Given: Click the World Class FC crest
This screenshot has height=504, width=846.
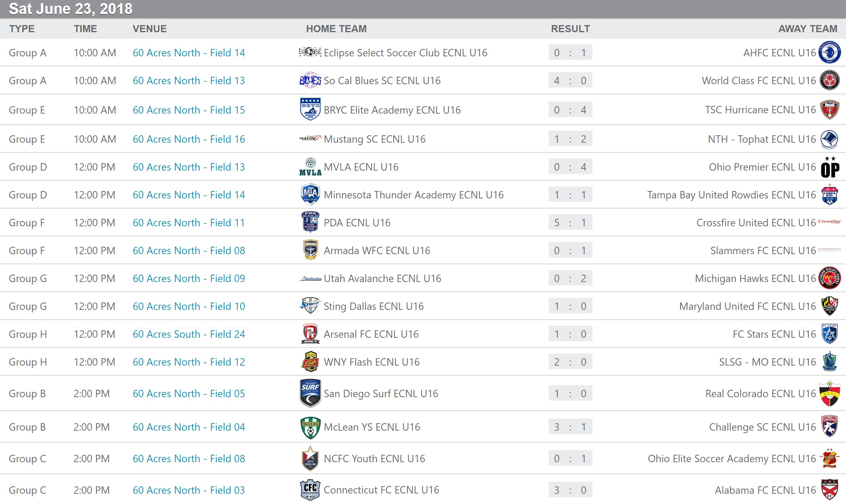Looking at the screenshot, I should [830, 80].
